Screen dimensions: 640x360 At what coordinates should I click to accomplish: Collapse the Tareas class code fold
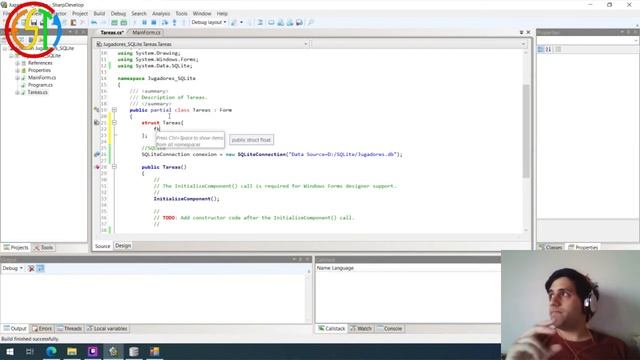pyautogui.click(x=114, y=110)
